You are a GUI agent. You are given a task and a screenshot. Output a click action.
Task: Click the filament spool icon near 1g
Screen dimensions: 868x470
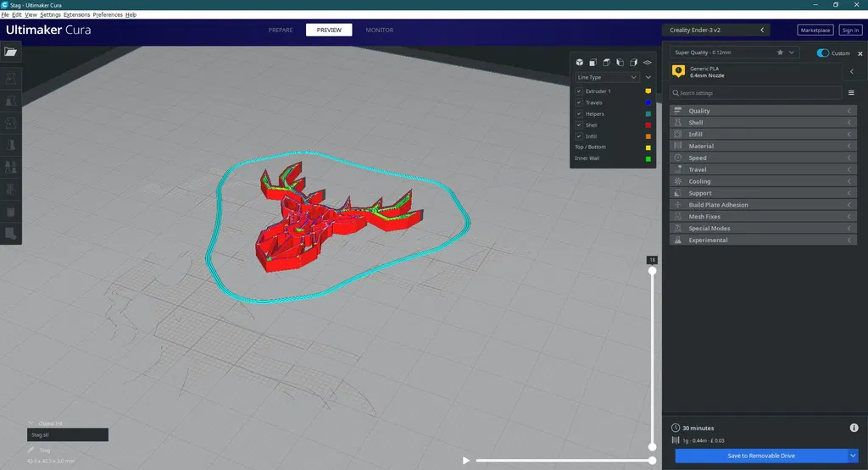(x=676, y=440)
